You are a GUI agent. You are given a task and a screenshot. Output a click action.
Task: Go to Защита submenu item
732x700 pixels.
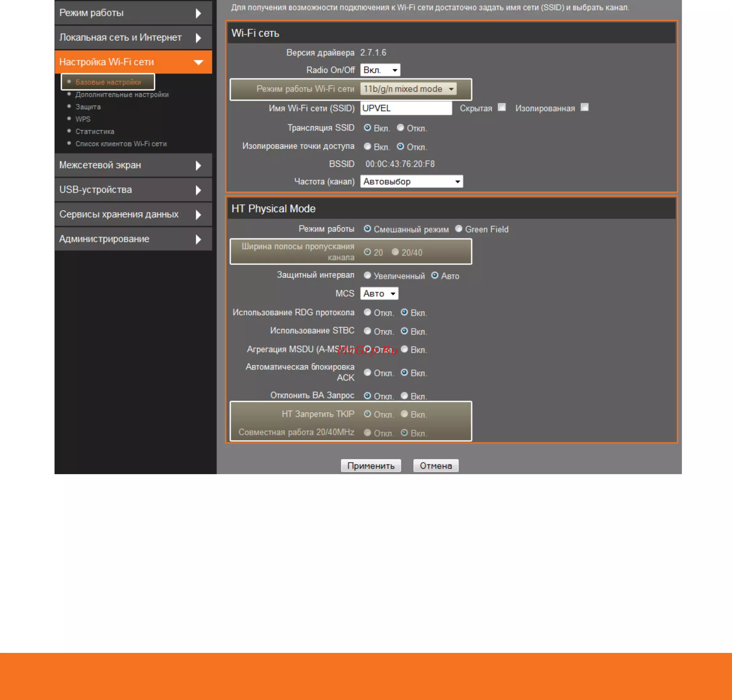[x=88, y=107]
